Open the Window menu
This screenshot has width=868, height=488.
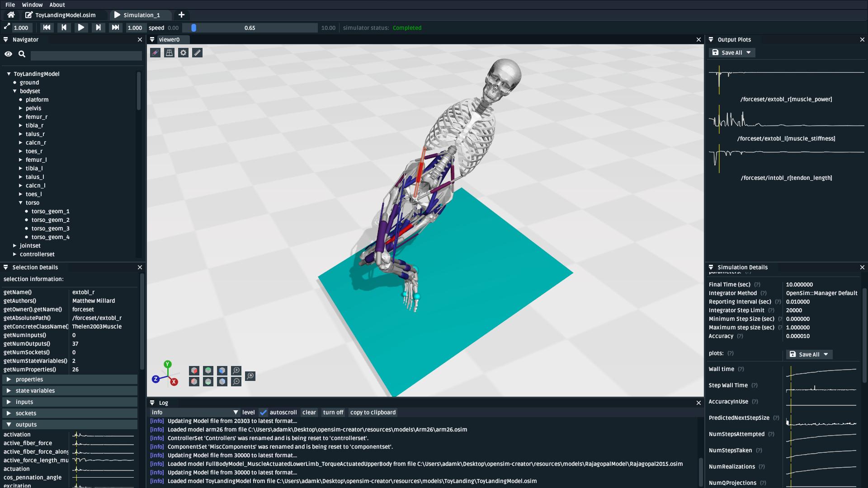[x=32, y=5]
